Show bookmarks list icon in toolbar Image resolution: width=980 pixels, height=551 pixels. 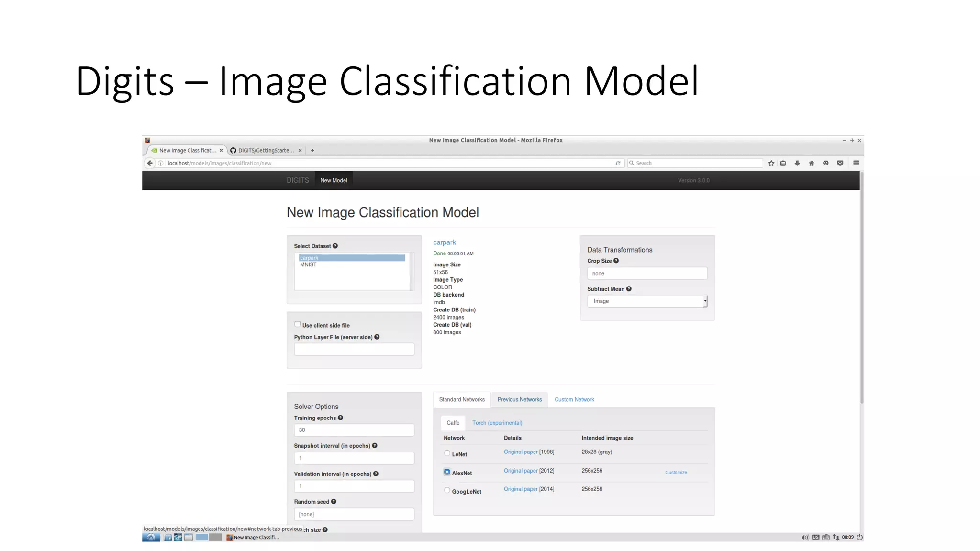[x=783, y=163]
